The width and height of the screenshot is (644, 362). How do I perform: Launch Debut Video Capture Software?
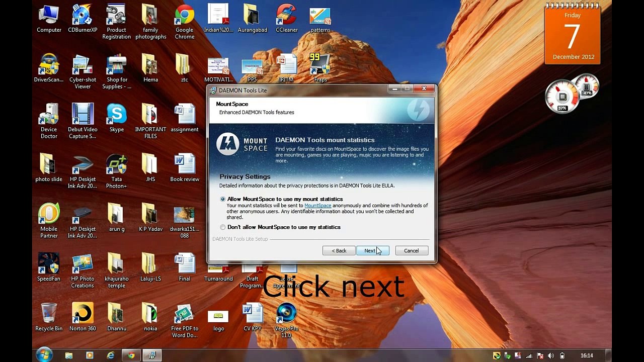click(x=83, y=121)
